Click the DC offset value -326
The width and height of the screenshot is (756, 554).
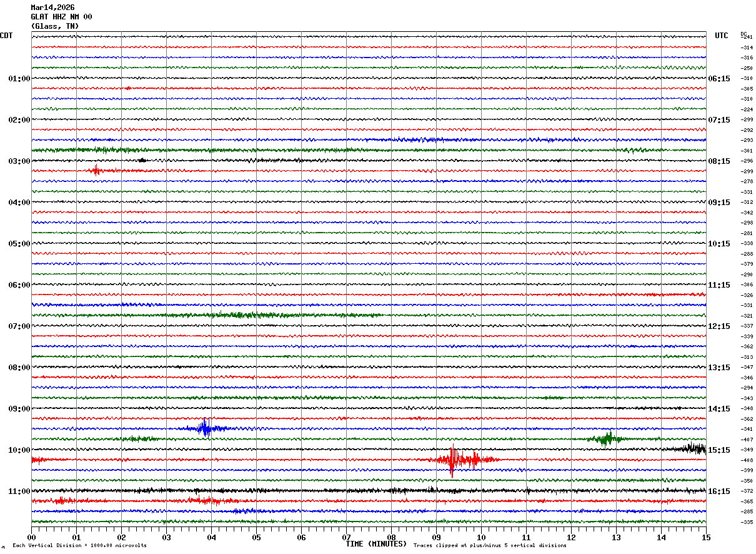pyautogui.click(x=747, y=295)
